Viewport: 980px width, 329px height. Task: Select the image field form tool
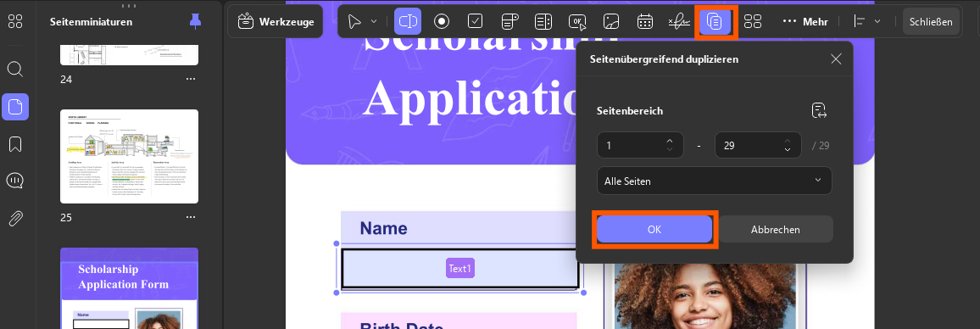coord(611,22)
